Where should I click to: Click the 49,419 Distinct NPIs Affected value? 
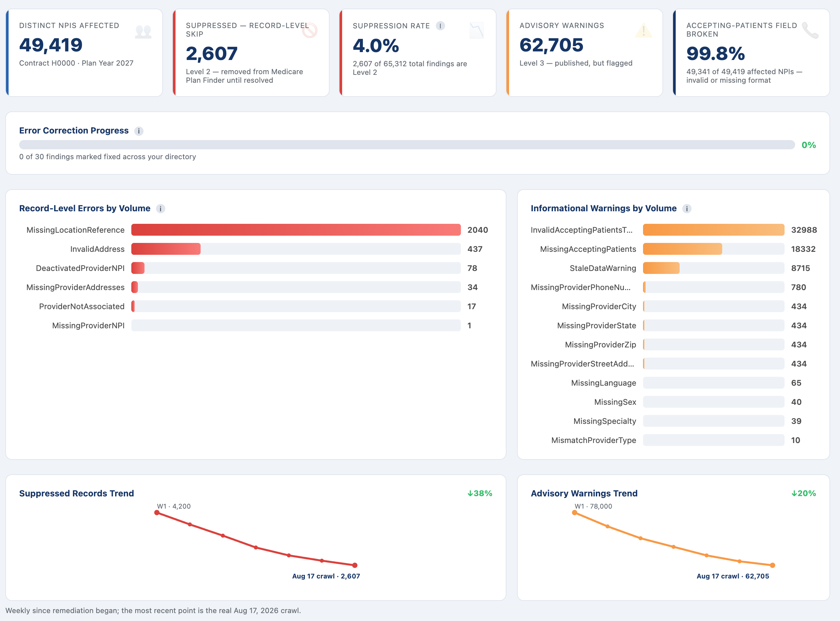click(51, 45)
